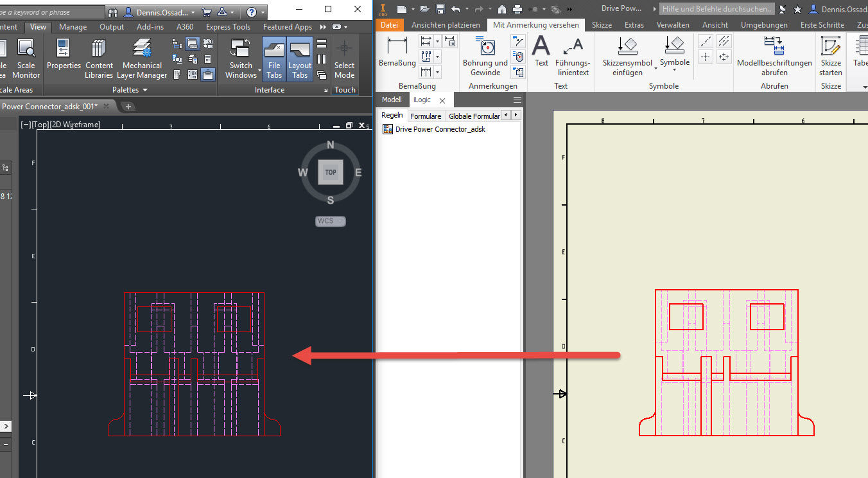Toggle Layout Tabs in AutoCAD

(x=300, y=58)
